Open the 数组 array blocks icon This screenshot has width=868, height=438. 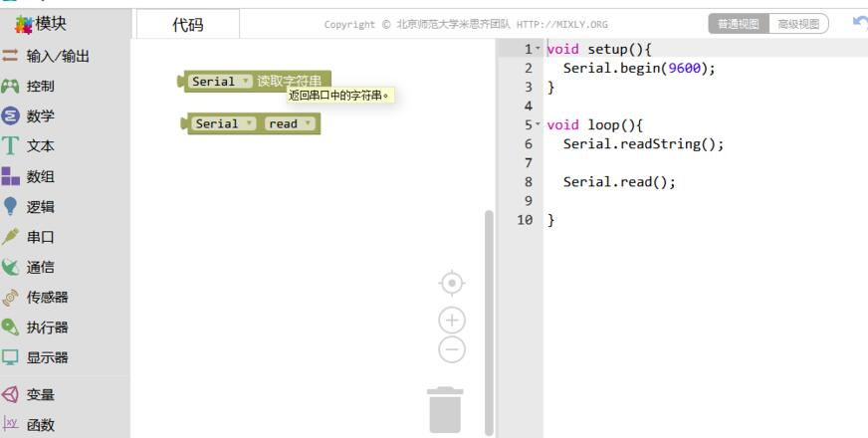pyautogui.click(x=10, y=176)
